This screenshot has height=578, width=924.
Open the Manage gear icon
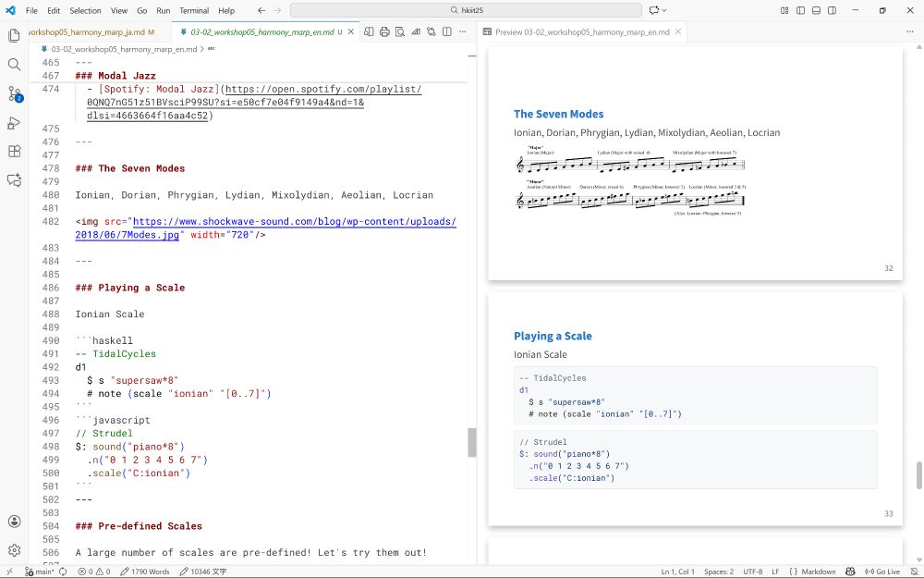coord(14,550)
